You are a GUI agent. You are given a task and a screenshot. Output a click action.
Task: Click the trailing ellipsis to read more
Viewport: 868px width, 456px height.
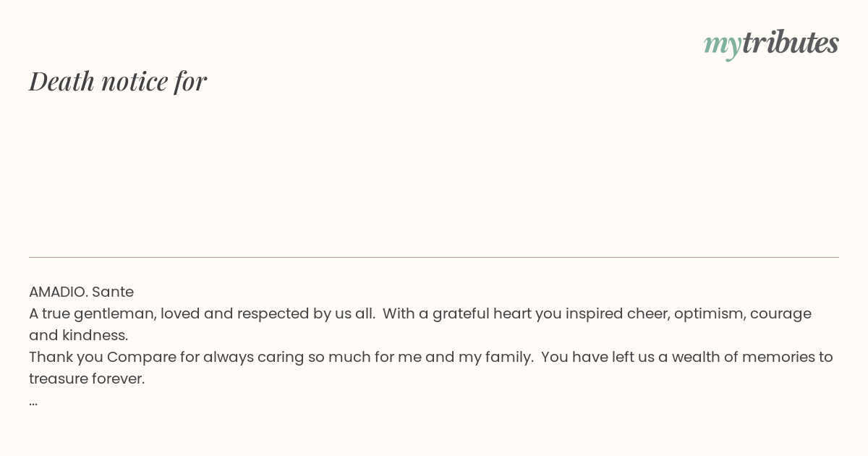(33, 403)
